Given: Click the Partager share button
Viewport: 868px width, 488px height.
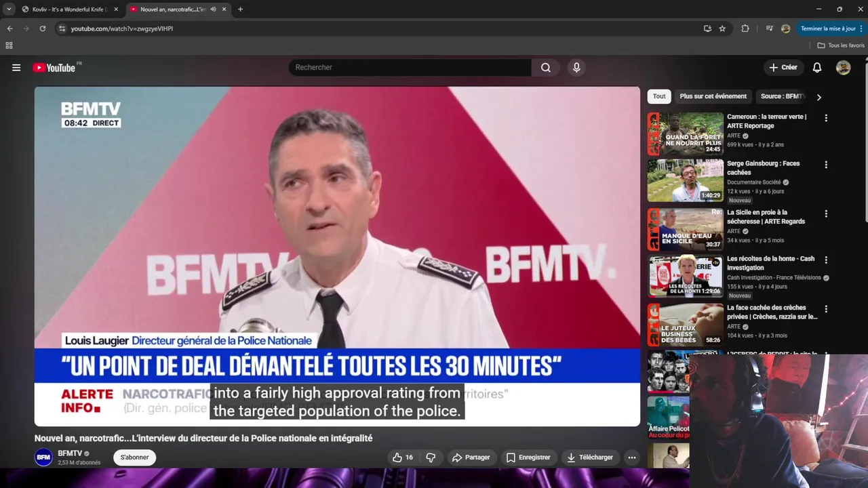Looking at the screenshot, I should pos(471,457).
